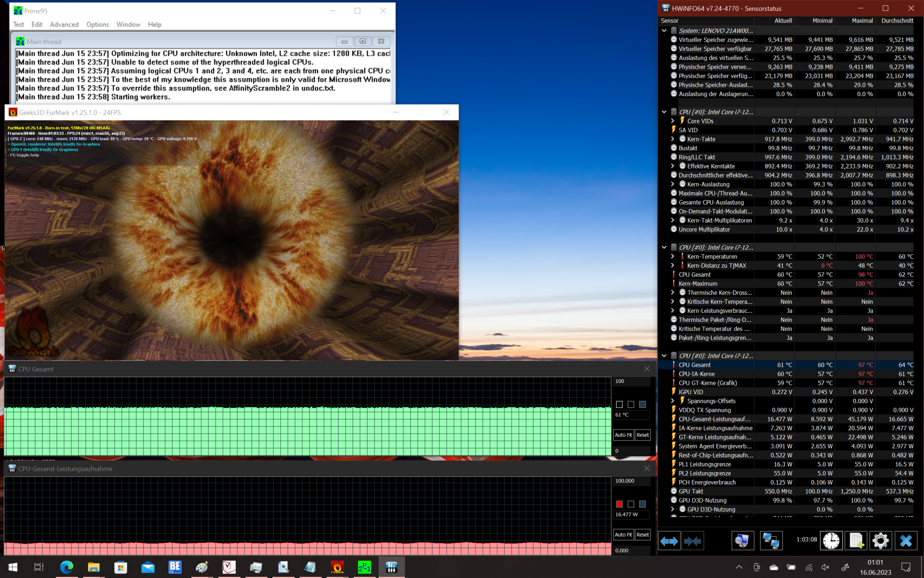Toggle red checkbox in Leistungsaufnahme graph
Image resolution: width=924 pixels, height=578 pixels.
(619, 504)
